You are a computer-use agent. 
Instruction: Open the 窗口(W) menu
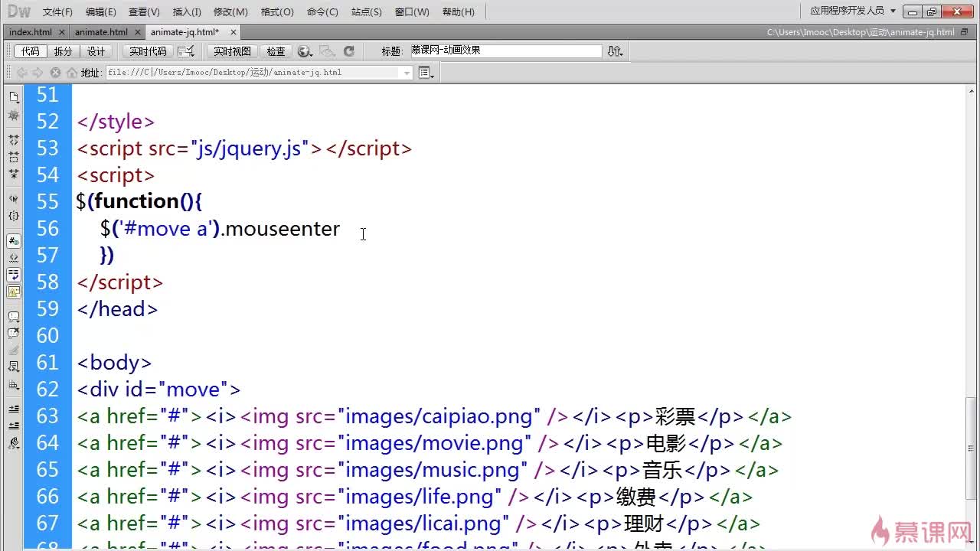pos(412,11)
